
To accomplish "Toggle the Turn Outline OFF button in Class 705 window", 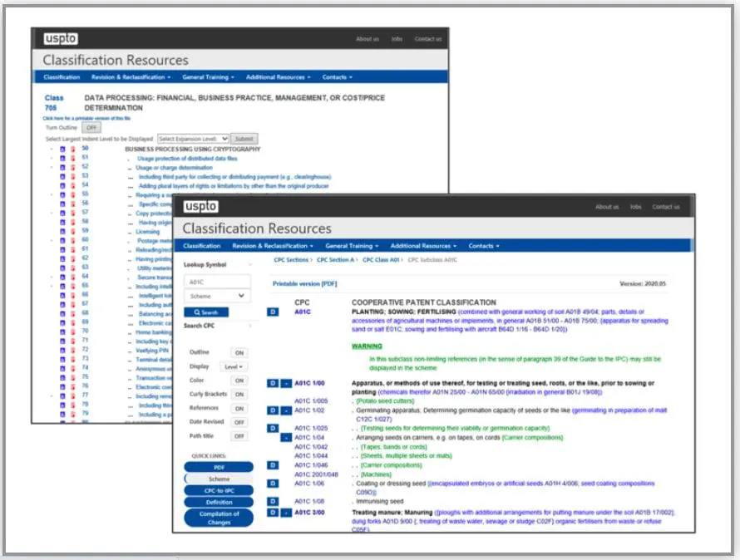I will (91, 127).
